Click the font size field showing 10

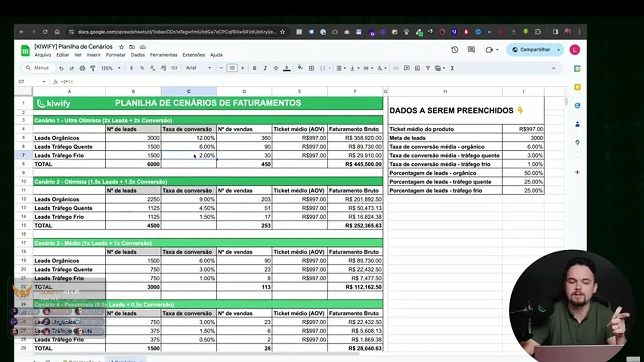tap(232, 68)
